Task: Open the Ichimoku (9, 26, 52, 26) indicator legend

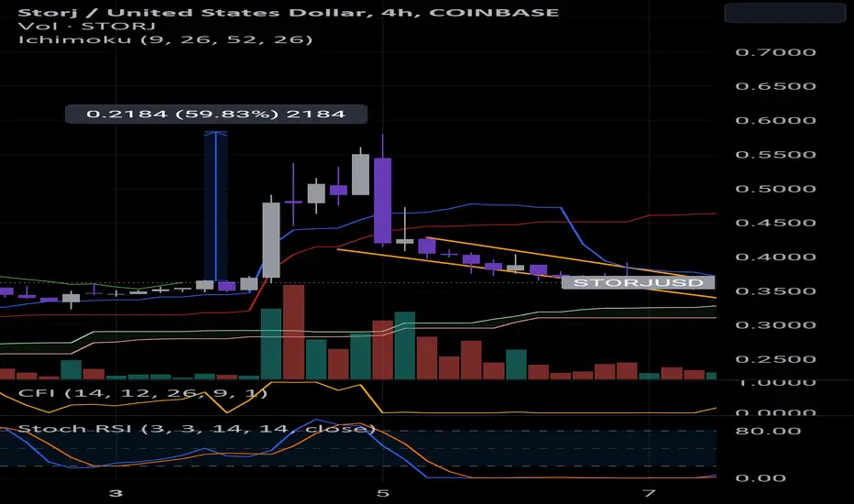Action: click(x=165, y=39)
